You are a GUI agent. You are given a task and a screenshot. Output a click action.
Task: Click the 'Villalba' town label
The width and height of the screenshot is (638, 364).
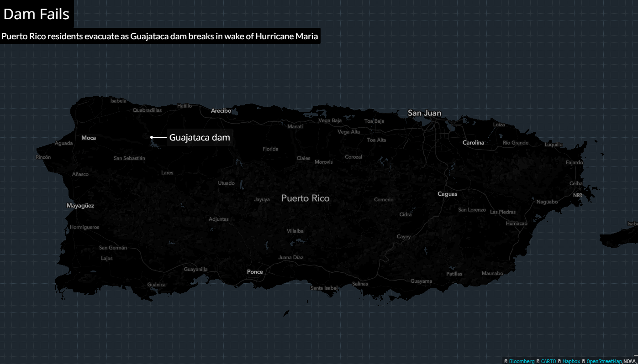[295, 231]
